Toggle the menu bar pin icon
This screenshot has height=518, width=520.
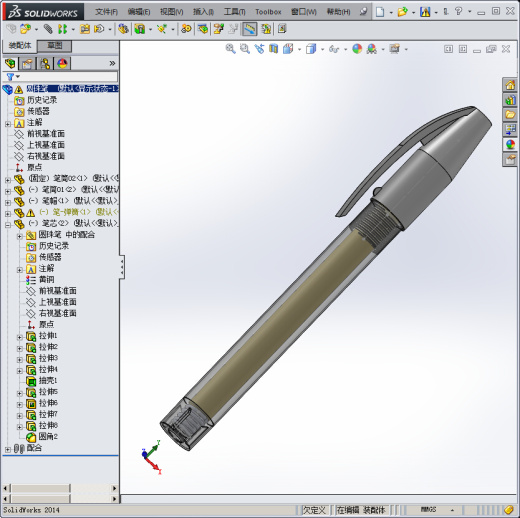pos(363,12)
